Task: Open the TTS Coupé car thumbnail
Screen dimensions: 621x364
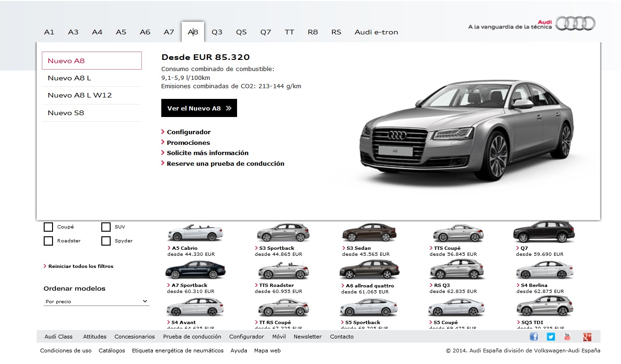Action: (x=458, y=234)
